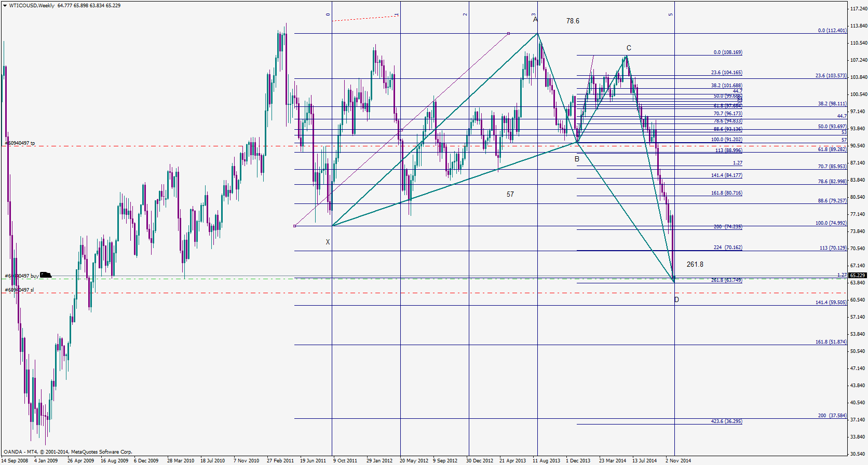Click the WTICOUSD,Weekly chart title

32,5
